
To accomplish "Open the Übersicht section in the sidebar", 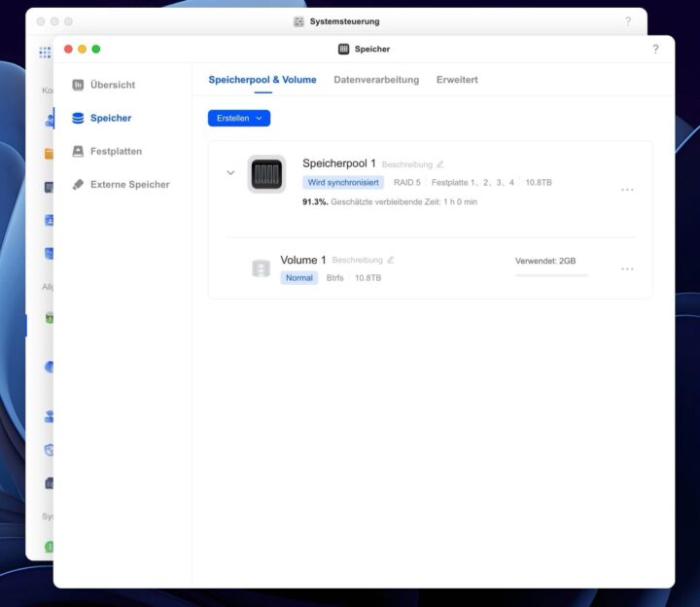I will (x=112, y=85).
